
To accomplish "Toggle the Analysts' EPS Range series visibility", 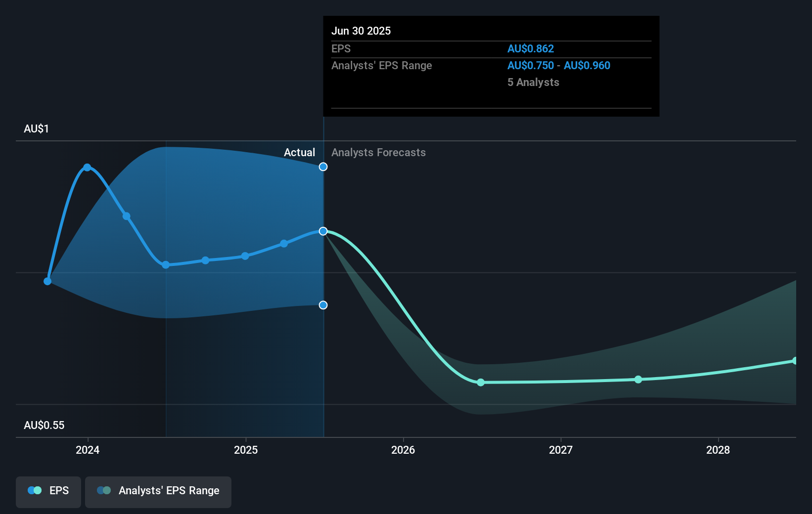I will click(158, 492).
